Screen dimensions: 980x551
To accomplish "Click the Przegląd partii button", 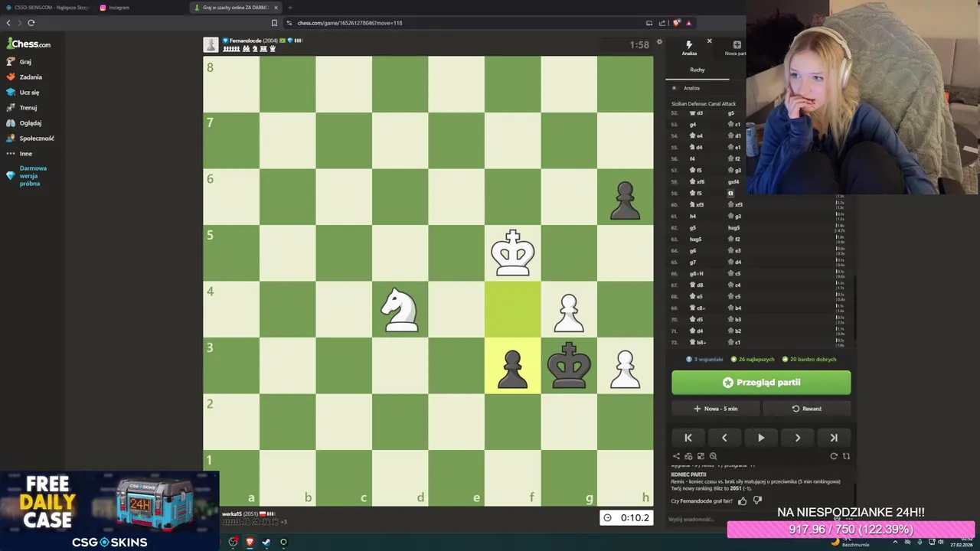I will tap(761, 383).
